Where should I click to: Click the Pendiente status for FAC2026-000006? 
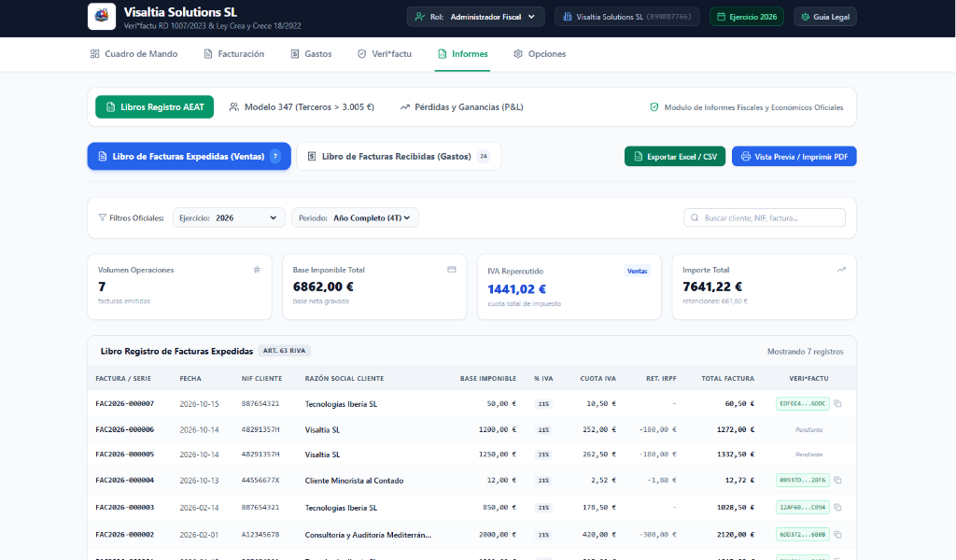coord(809,429)
